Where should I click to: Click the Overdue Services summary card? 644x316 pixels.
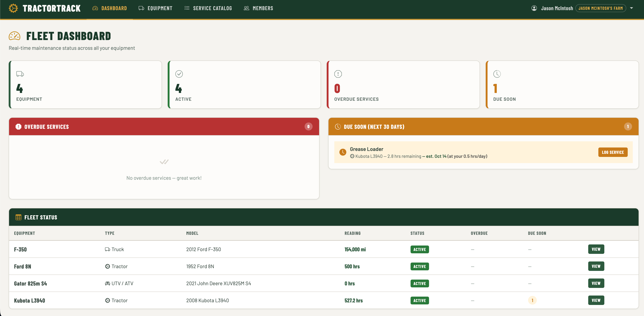tap(403, 85)
